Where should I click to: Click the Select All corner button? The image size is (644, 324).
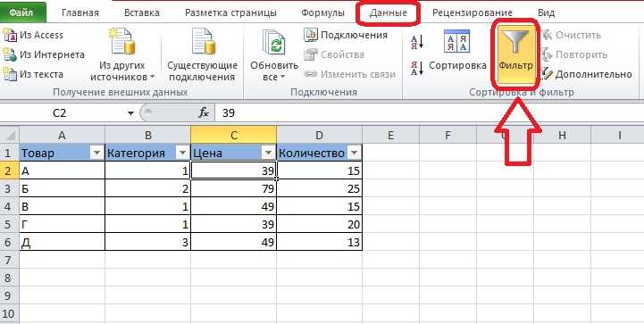pos(10,135)
